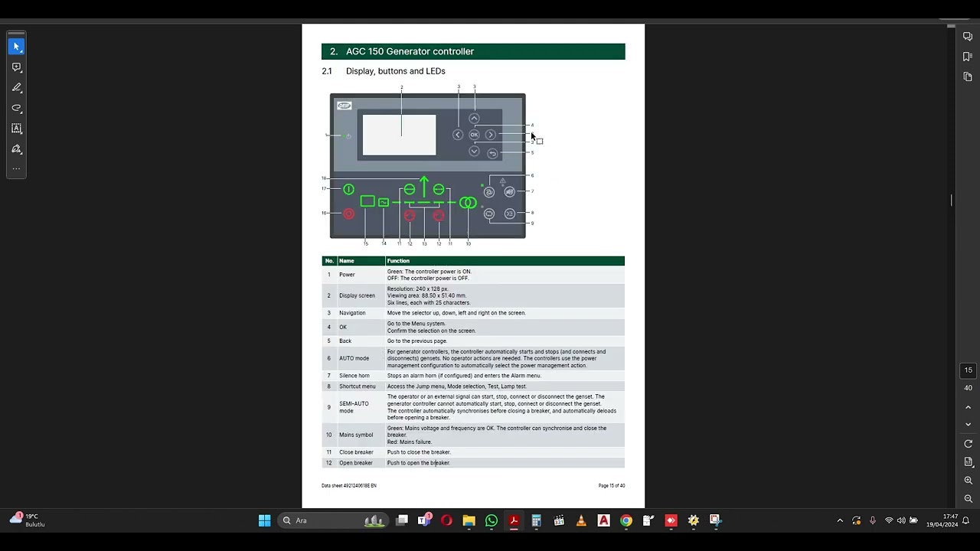The height and width of the screenshot is (551, 980).
Task: Open Task View in taskbar
Action: pos(402,520)
